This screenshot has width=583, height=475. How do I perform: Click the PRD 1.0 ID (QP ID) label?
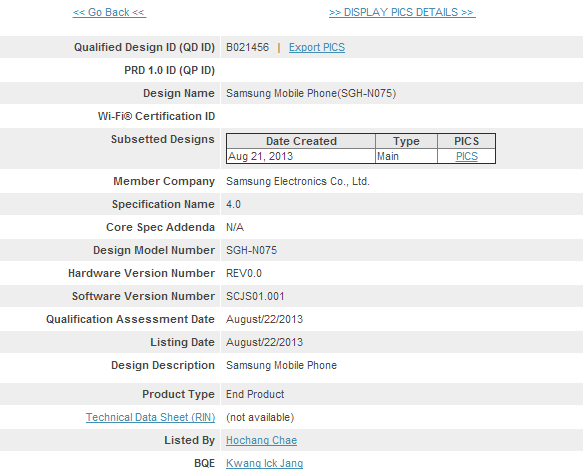[x=170, y=71]
